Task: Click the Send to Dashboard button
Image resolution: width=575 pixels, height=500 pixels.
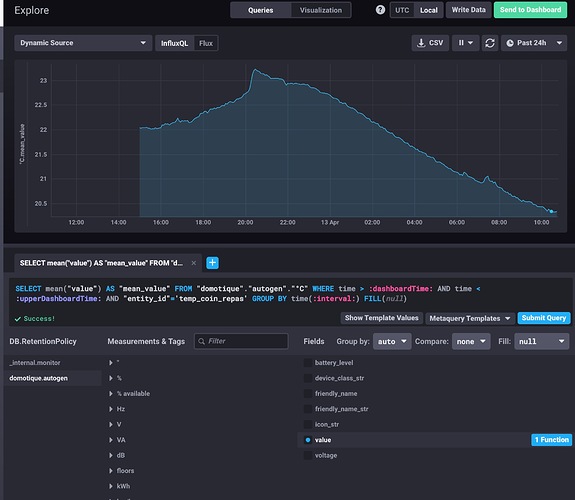Action: tap(530, 10)
